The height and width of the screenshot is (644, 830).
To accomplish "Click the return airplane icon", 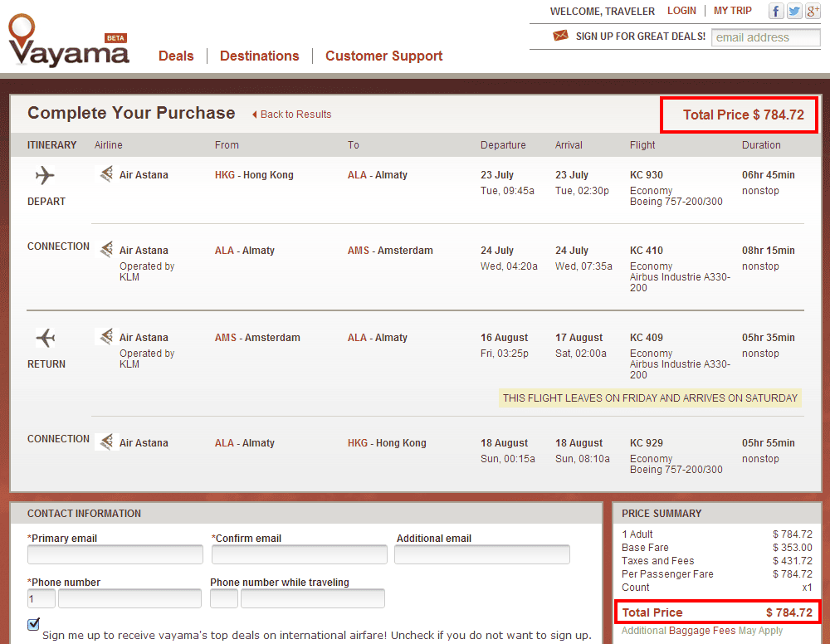I will point(46,338).
